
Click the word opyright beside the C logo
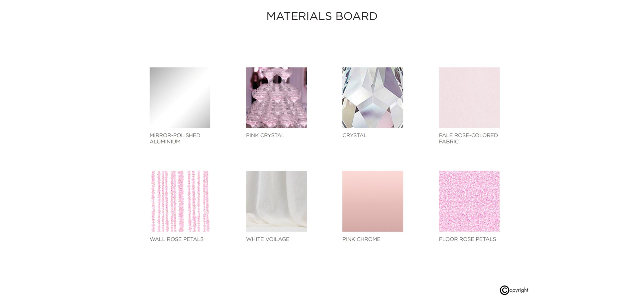[x=519, y=290]
